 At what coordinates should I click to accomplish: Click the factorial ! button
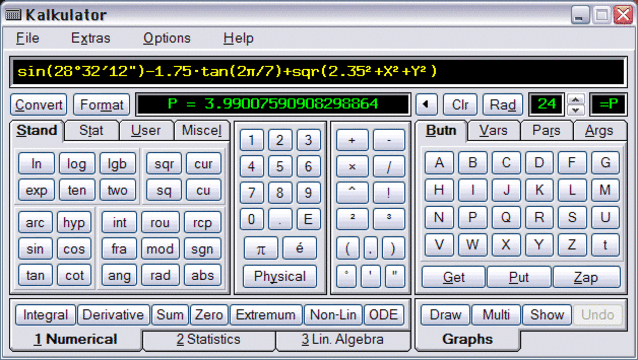[389, 192]
